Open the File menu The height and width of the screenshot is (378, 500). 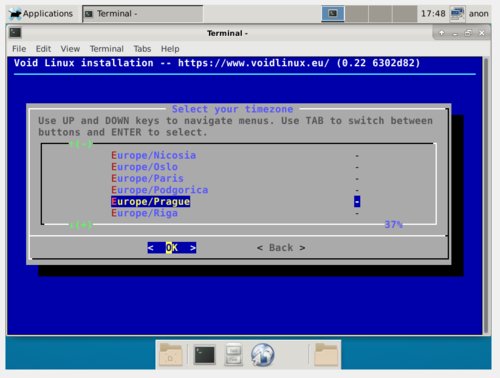coord(19,49)
